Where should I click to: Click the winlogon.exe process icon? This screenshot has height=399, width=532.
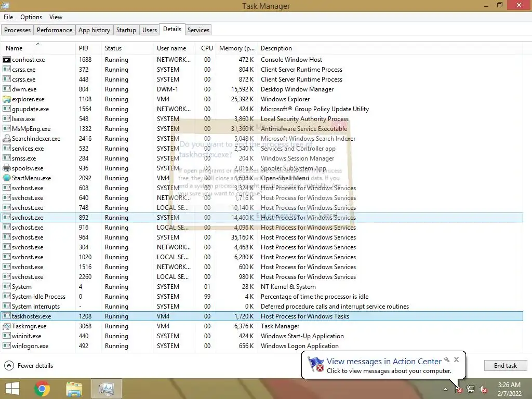point(6,346)
